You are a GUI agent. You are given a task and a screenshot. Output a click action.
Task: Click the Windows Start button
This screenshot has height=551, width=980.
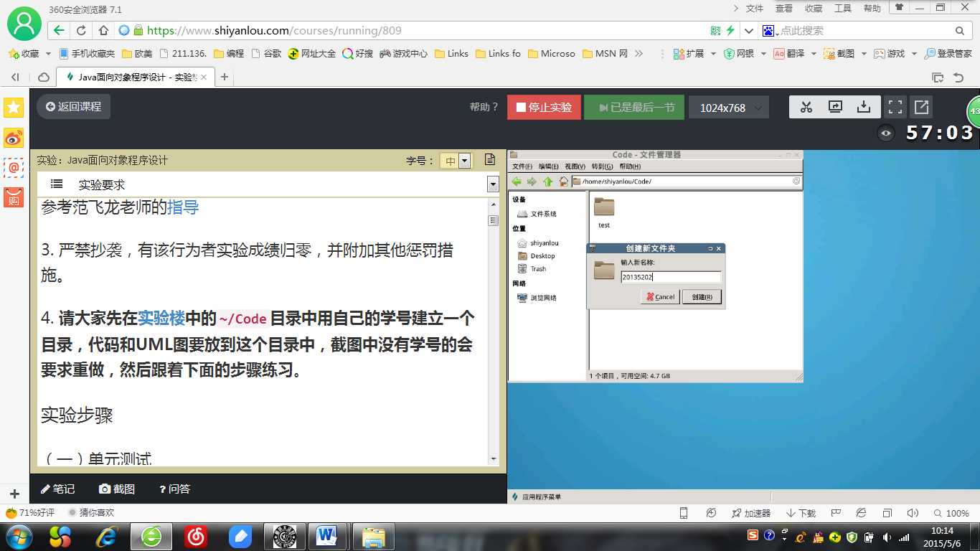point(19,536)
